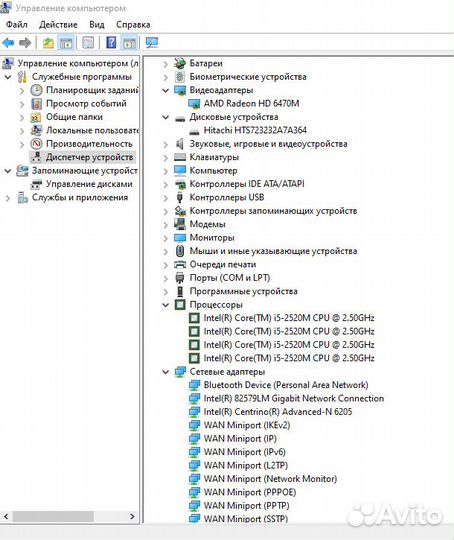Click the Properties toolbar icon beside Help
This screenshot has width=454, height=540.
point(88,43)
